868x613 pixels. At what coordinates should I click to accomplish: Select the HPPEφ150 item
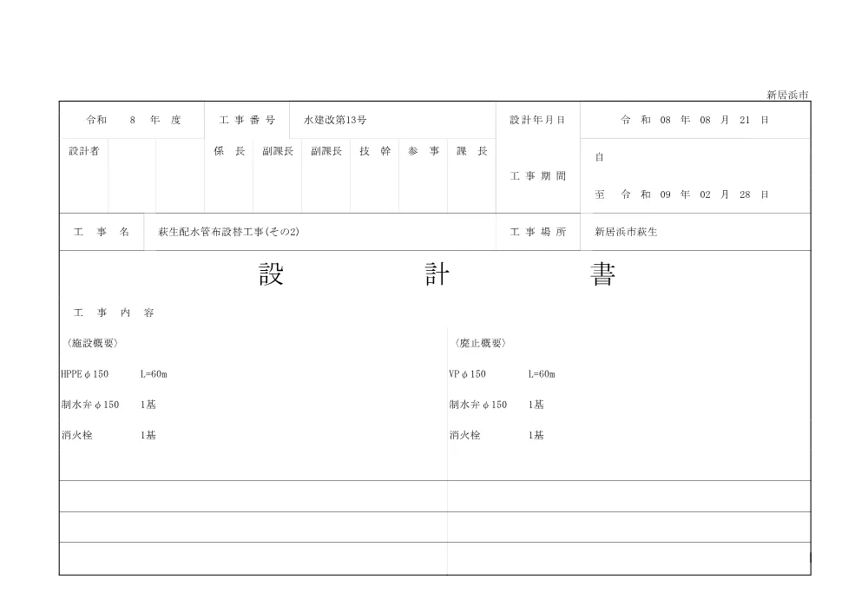click(x=85, y=374)
